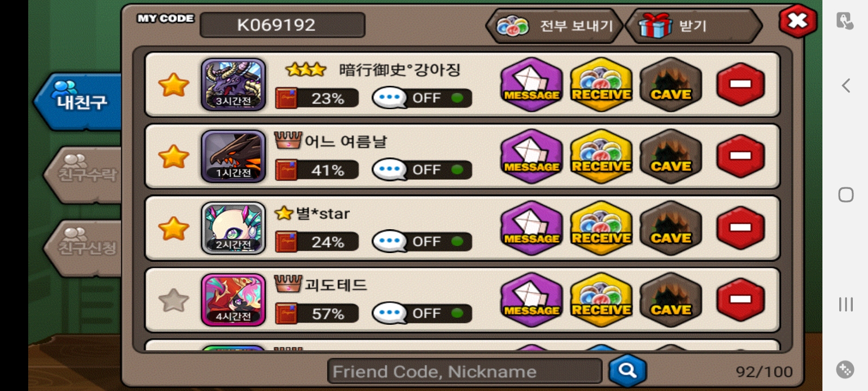Switch to 친구신청 tab
The height and width of the screenshot is (391, 868).
tap(83, 248)
